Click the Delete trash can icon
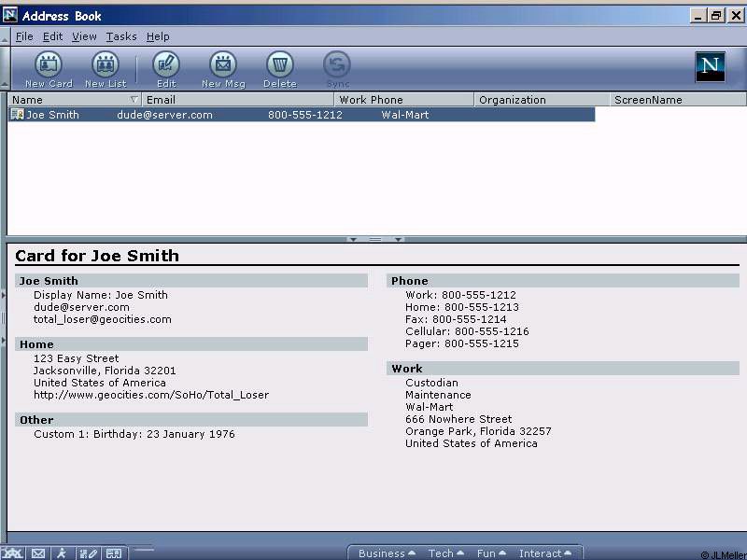The height and width of the screenshot is (560, 747). coord(279,64)
